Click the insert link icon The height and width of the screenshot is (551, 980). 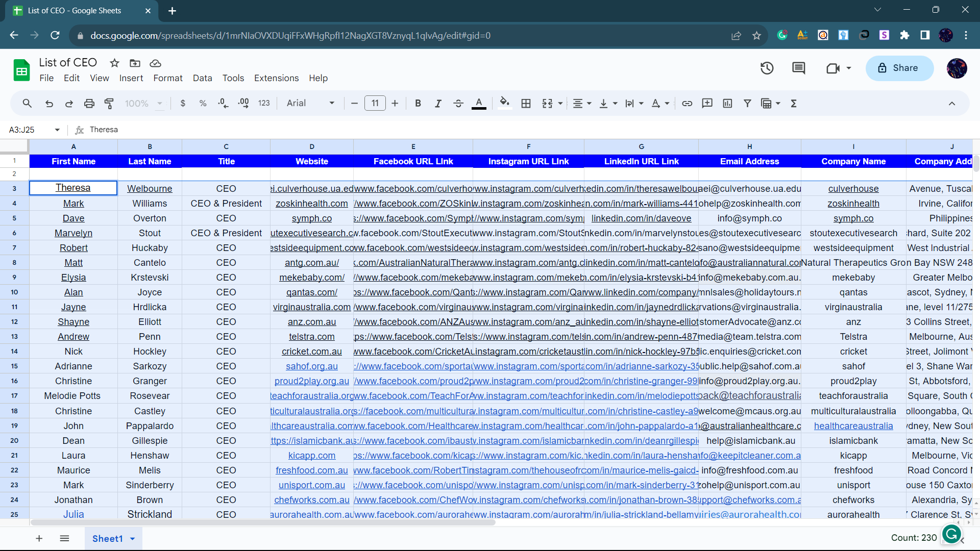(687, 104)
